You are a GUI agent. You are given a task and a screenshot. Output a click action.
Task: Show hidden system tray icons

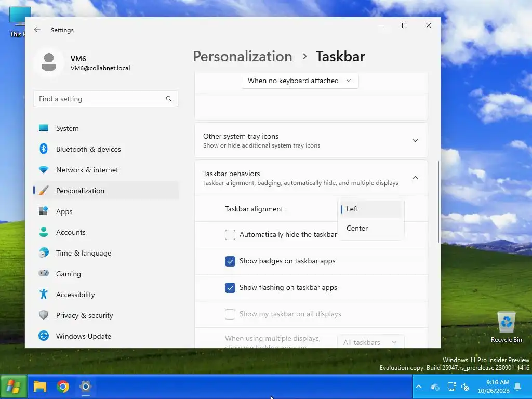pos(419,387)
